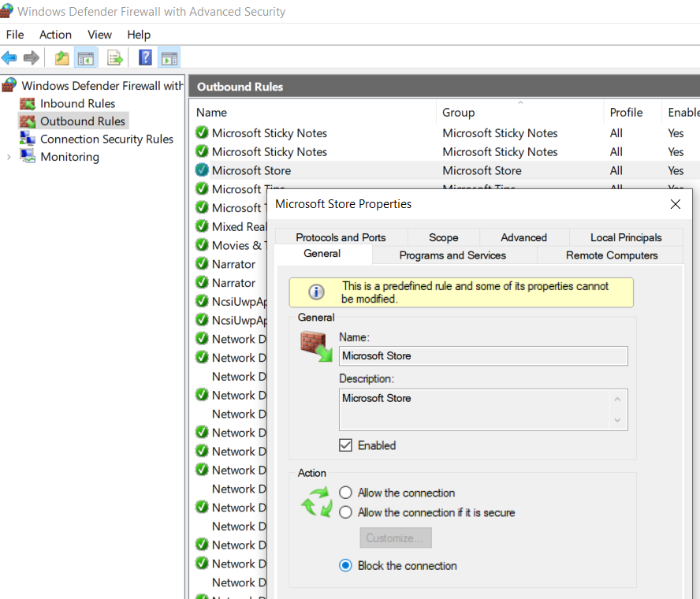Click the check icon beside Movies & rule
Screen dimensions: 700x599
[x=202, y=245]
